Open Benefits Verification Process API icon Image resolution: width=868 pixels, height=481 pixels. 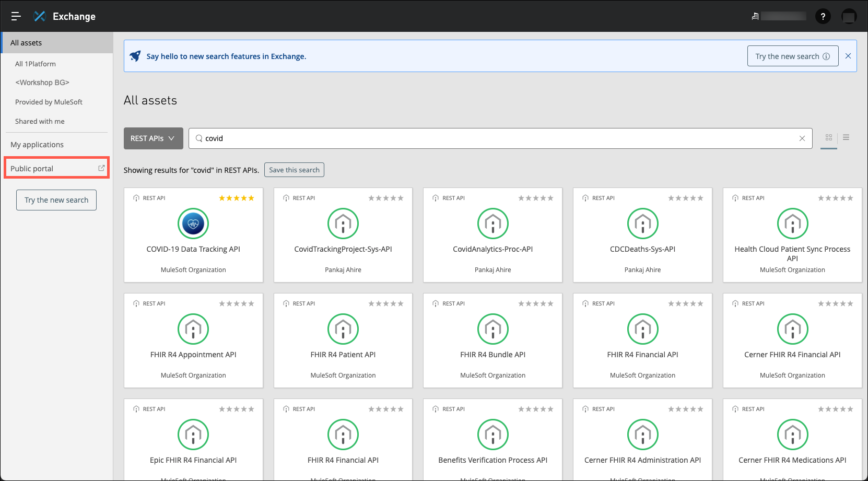[x=493, y=435]
